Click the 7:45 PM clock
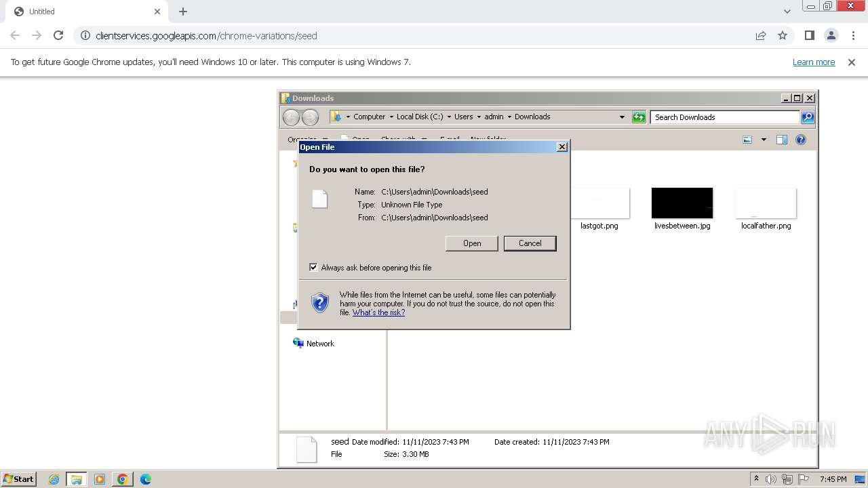Viewport: 868px width, 488px height. pos(833,479)
